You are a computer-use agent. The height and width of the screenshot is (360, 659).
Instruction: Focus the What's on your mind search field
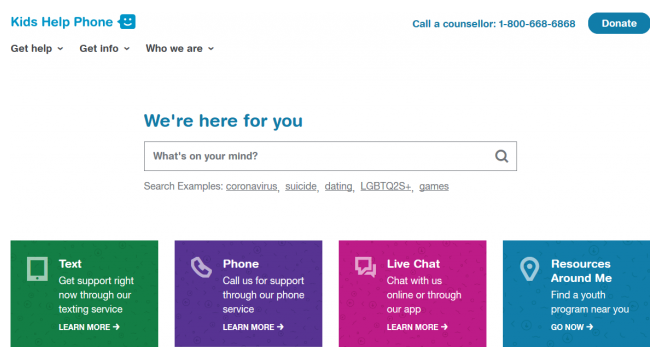(330, 156)
